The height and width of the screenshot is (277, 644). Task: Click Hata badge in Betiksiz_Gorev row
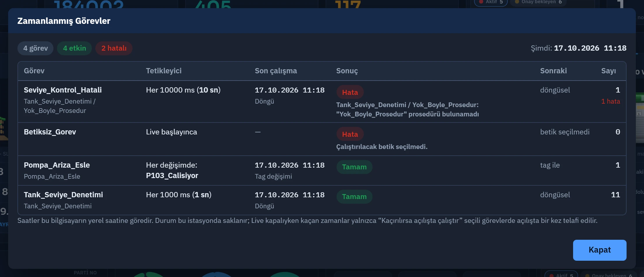(x=350, y=134)
